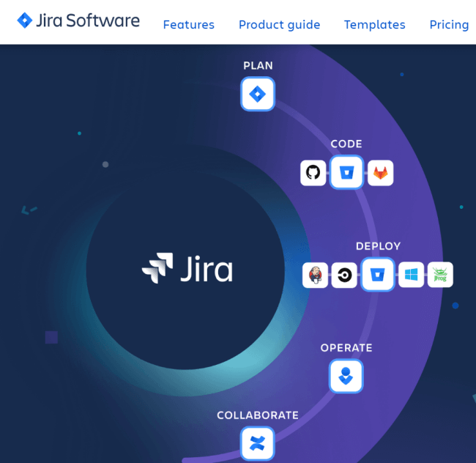Click the Jira Software logo
Image resolution: width=476 pixels, height=463 pixels.
[78, 21]
